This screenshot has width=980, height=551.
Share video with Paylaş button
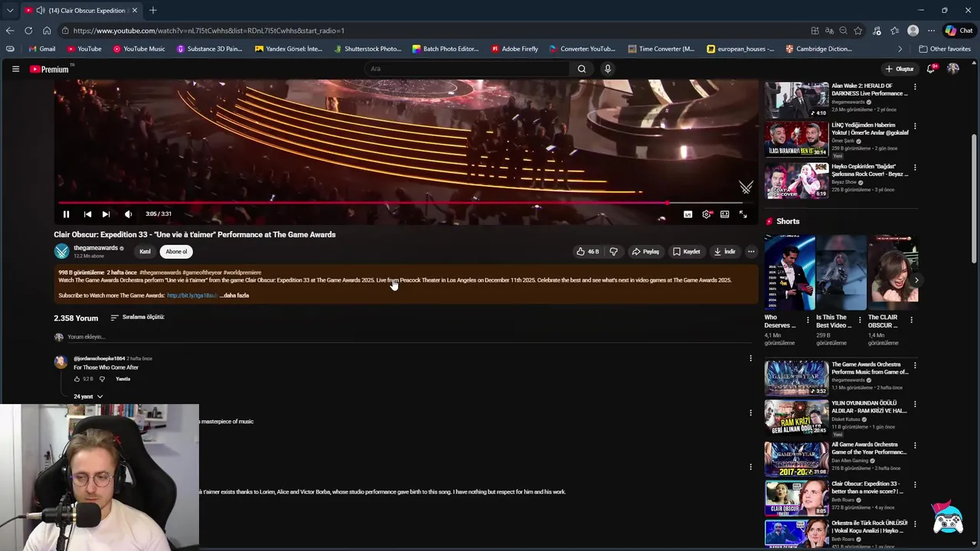point(645,252)
